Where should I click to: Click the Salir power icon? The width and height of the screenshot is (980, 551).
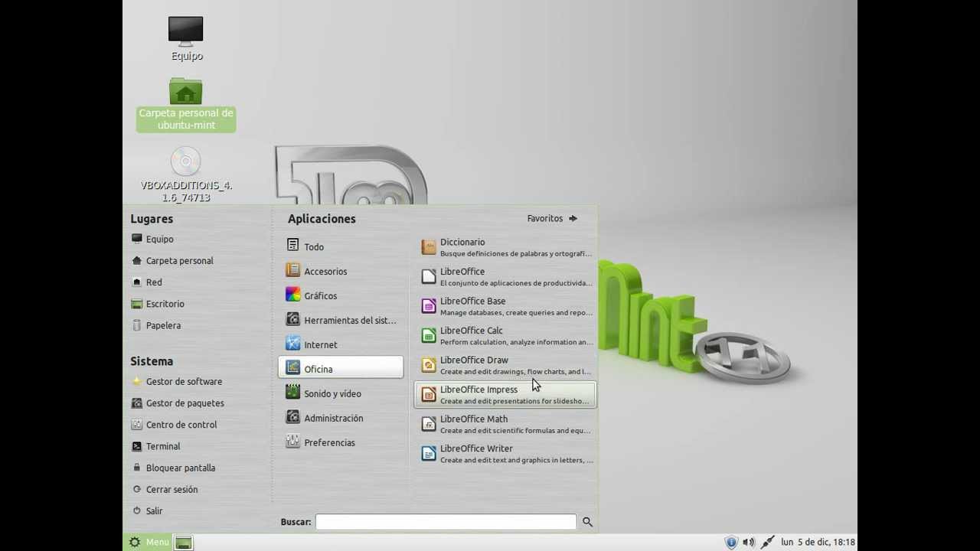(137, 510)
